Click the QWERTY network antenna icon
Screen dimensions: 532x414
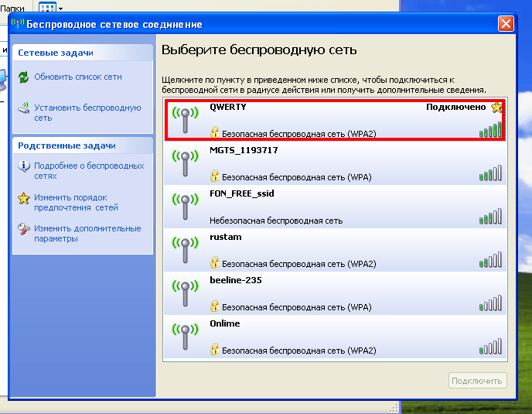[185, 119]
